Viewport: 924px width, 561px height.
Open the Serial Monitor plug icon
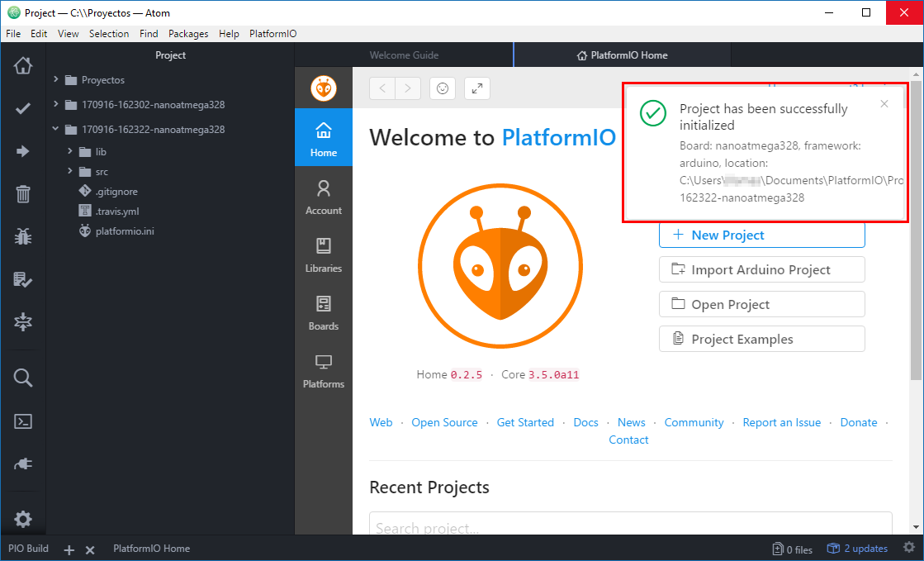pos(23,464)
